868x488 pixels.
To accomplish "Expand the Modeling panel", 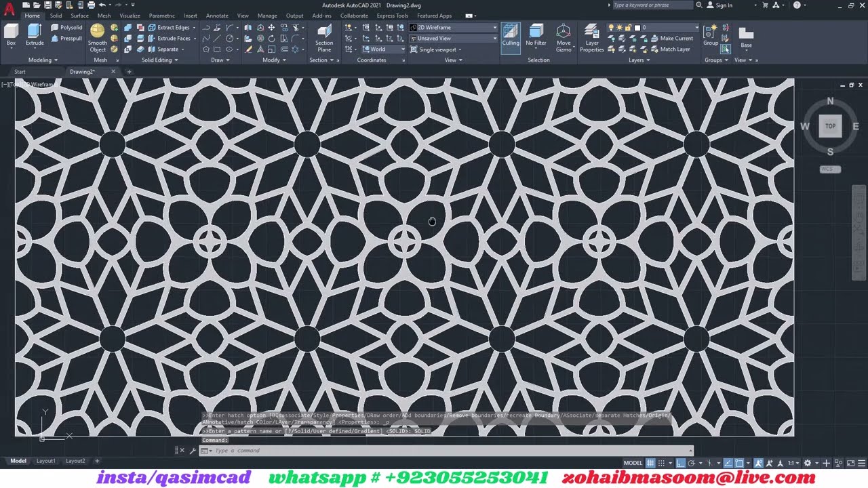I will [x=43, y=60].
